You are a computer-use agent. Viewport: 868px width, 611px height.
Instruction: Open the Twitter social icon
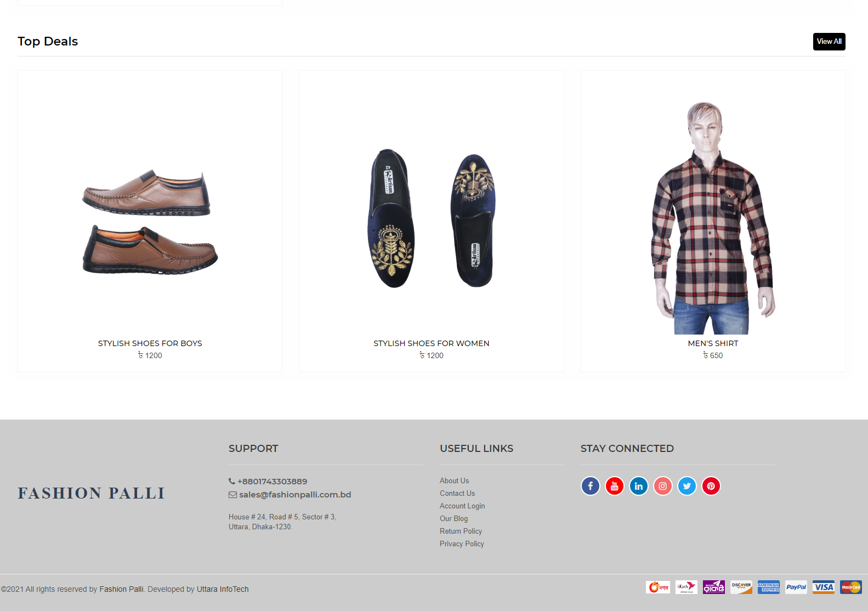pos(687,486)
